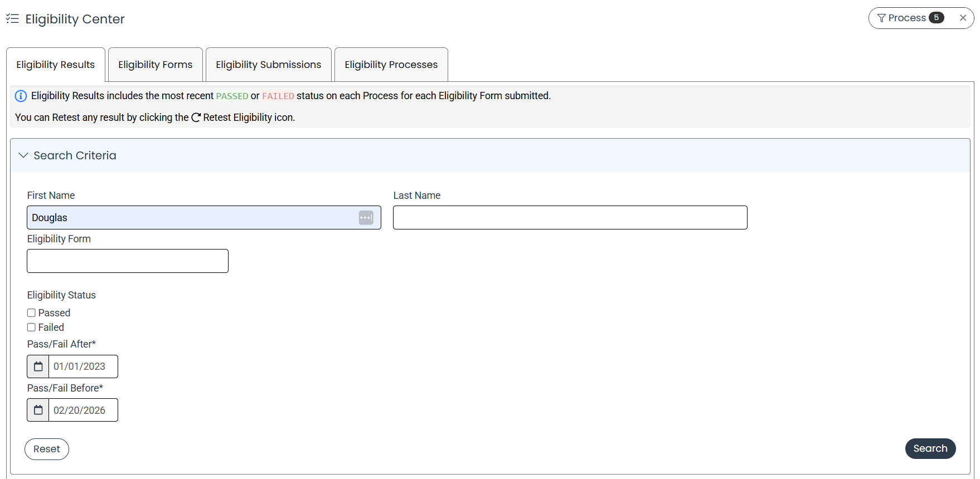The image size is (980, 479).
Task: Edit the Pass/Fail Before date 02/20/2026
Action: (83, 410)
